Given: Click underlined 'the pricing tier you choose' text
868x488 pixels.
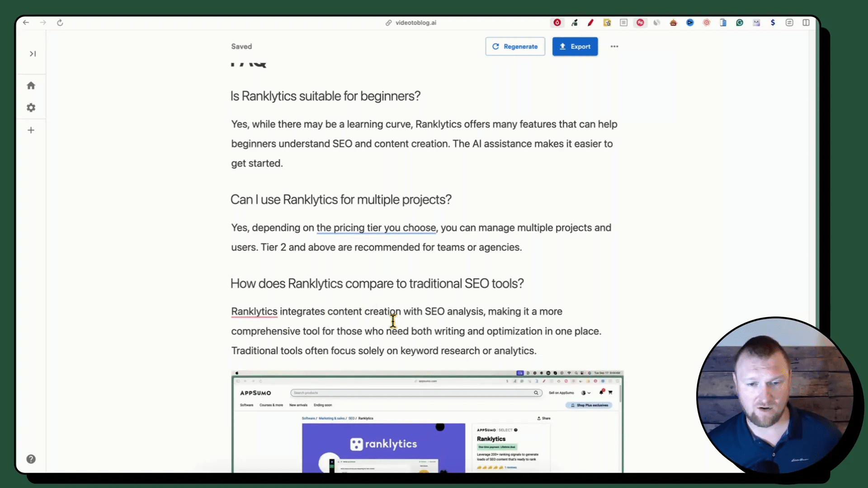Looking at the screenshot, I should click(x=376, y=228).
